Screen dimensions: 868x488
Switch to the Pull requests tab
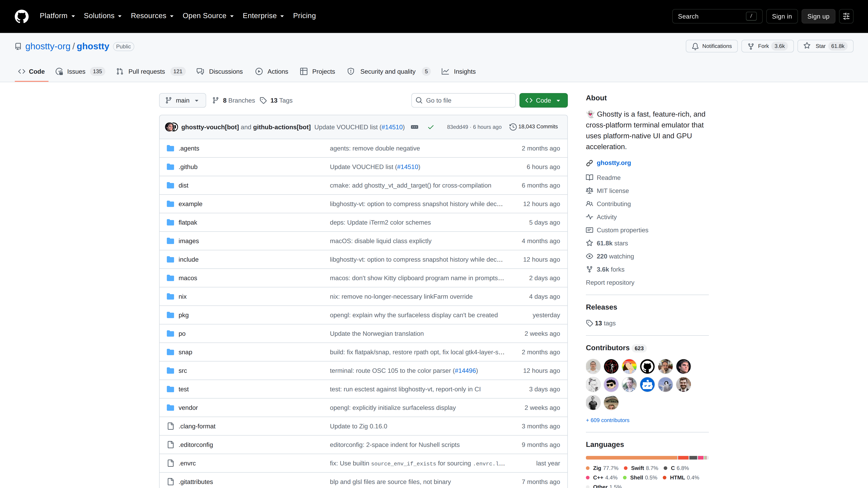click(151, 71)
